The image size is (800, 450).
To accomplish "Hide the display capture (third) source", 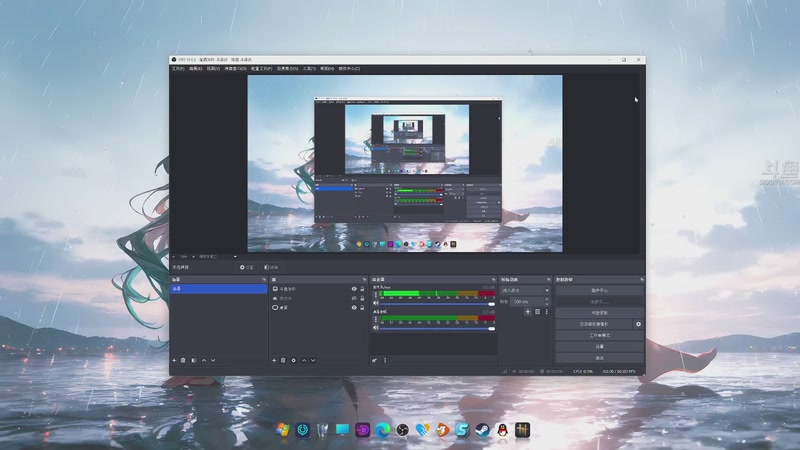I will (x=354, y=308).
